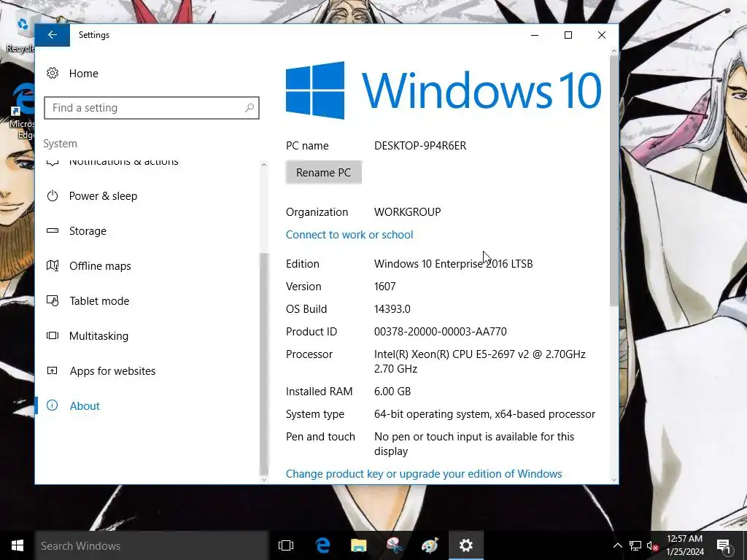
Task: Click the Power & sleep icon
Action: (x=53, y=195)
